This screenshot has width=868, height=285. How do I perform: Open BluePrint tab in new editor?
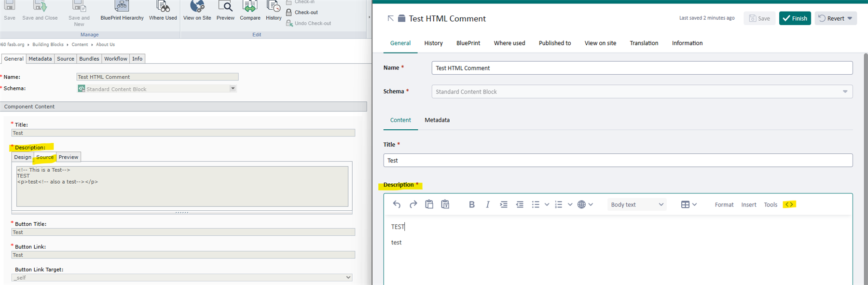pyautogui.click(x=468, y=43)
